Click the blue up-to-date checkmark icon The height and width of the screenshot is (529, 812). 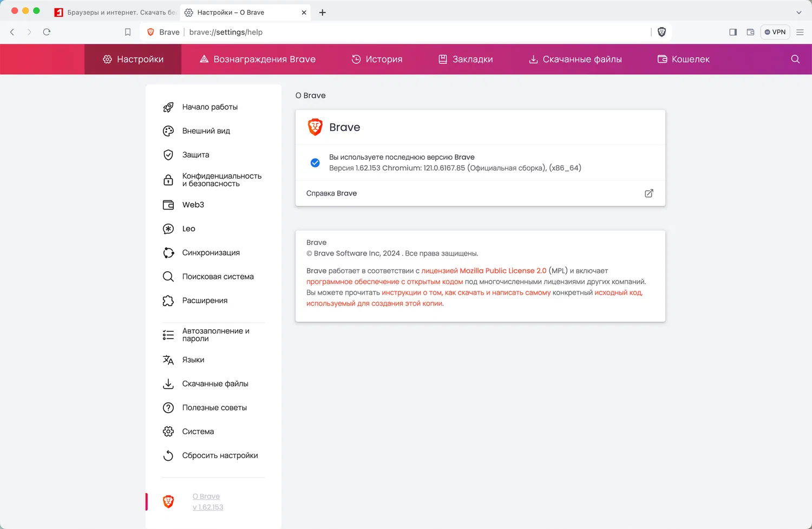click(315, 162)
